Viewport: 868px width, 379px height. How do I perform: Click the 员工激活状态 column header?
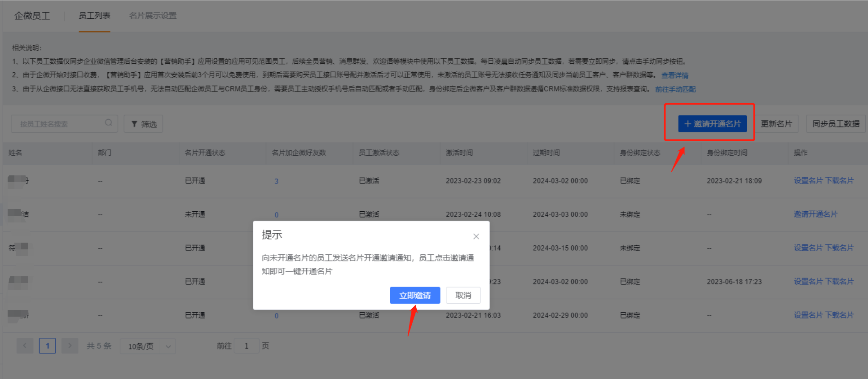(x=379, y=153)
